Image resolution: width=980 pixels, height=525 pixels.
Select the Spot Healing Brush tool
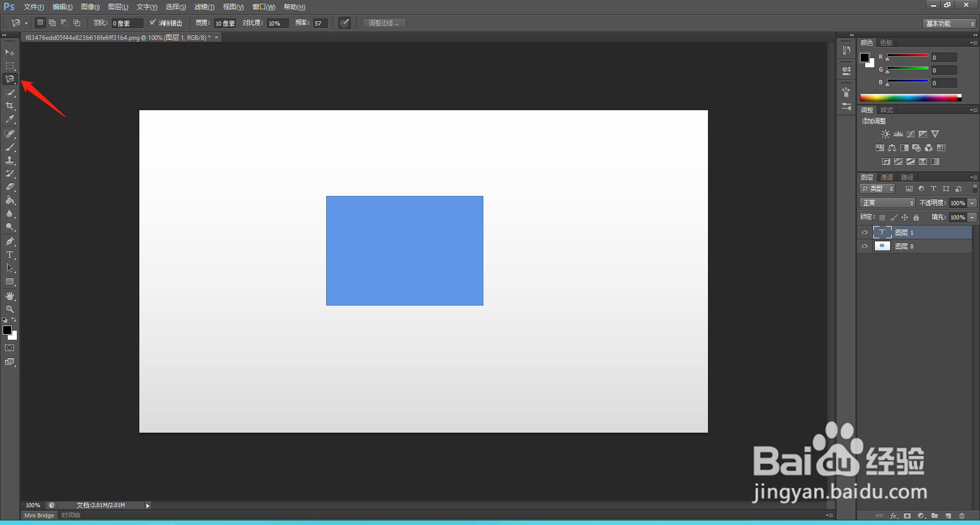pyautogui.click(x=10, y=134)
